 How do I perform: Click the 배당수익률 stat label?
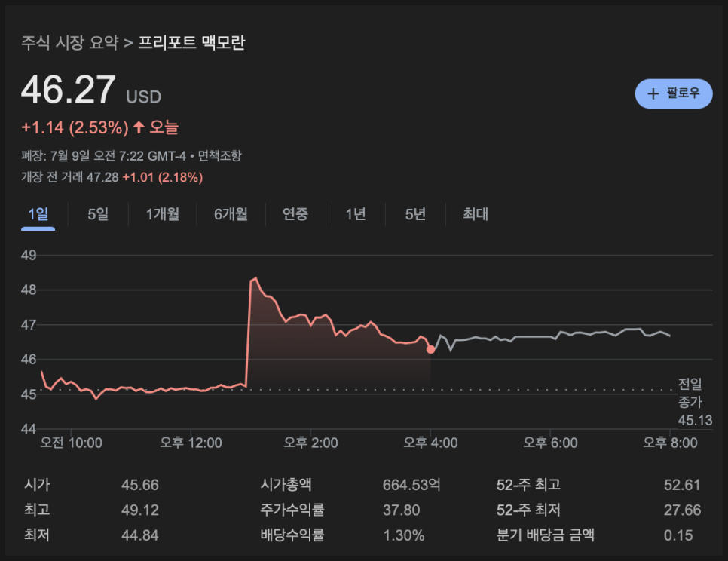pyautogui.click(x=292, y=535)
